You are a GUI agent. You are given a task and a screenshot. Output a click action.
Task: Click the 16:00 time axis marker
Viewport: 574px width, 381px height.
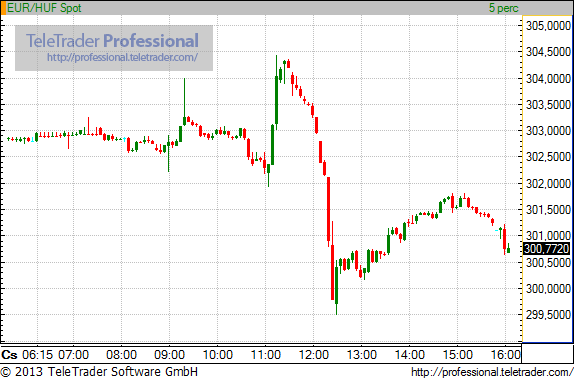point(506,355)
